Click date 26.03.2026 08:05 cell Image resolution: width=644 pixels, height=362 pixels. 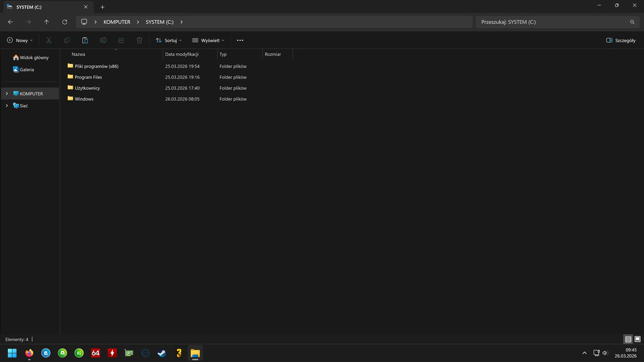point(182,99)
